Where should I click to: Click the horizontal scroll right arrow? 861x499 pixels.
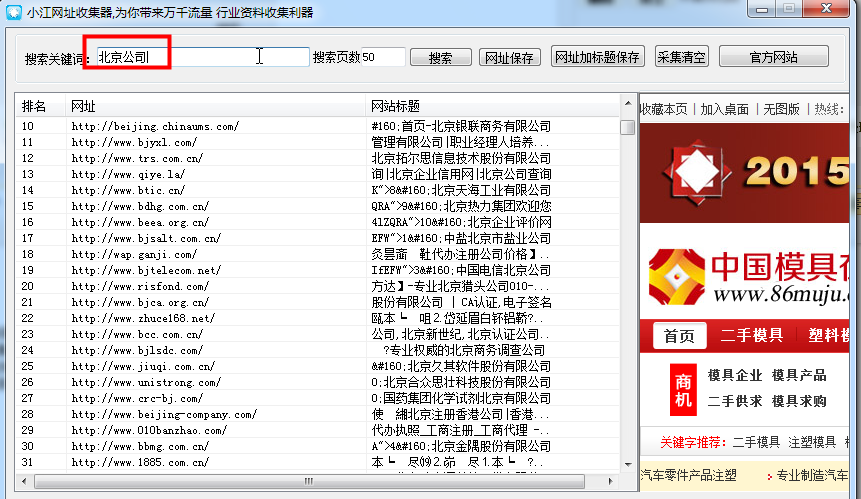coord(610,481)
